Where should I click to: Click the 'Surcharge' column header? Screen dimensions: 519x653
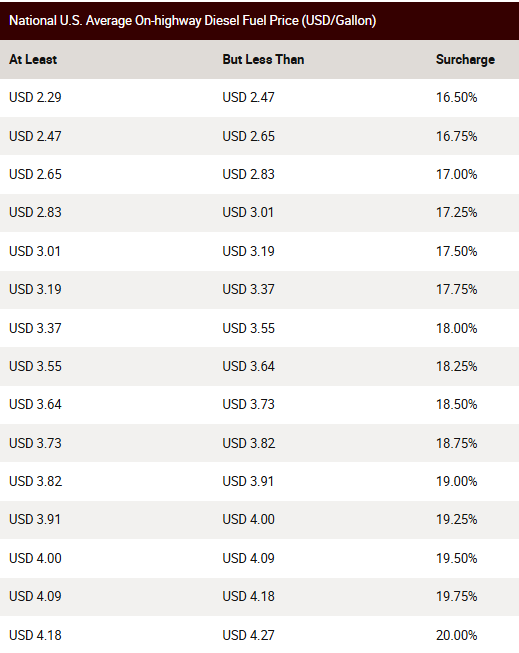(465, 60)
